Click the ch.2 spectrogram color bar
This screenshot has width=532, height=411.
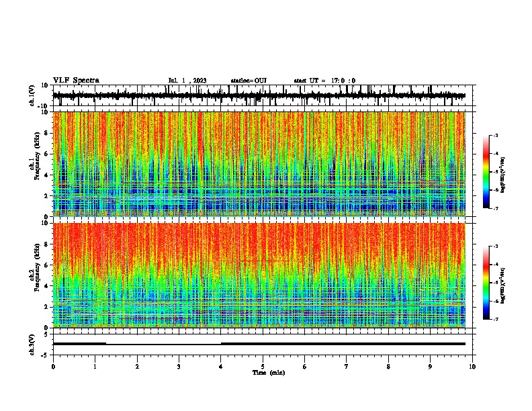pos(486,283)
